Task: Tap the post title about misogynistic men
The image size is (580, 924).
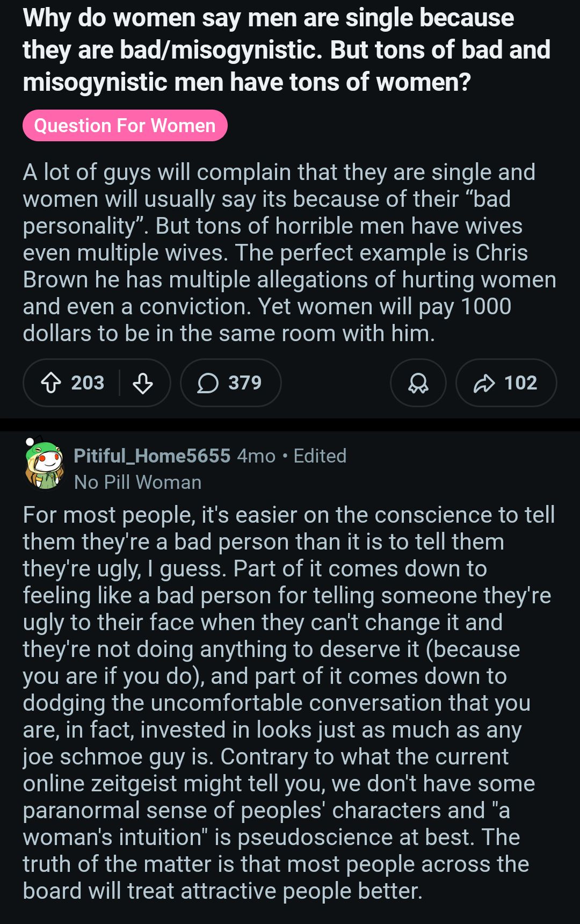Action: tap(286, 50)
